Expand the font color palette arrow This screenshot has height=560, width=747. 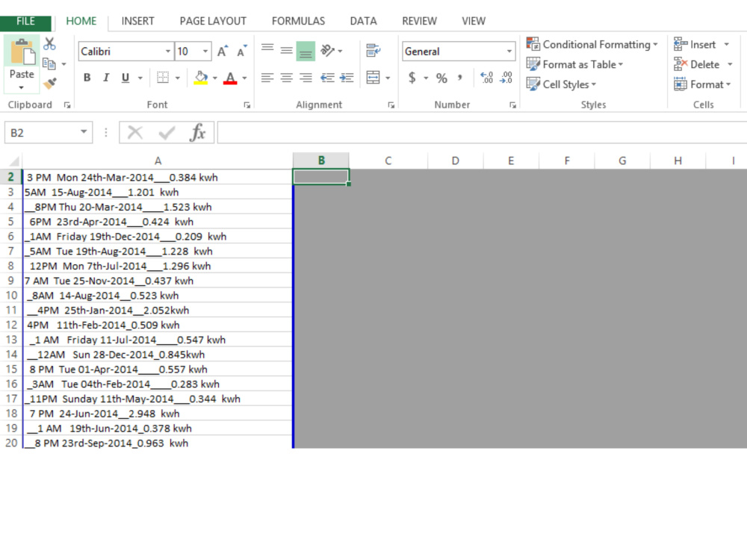[x=244, y=78]
